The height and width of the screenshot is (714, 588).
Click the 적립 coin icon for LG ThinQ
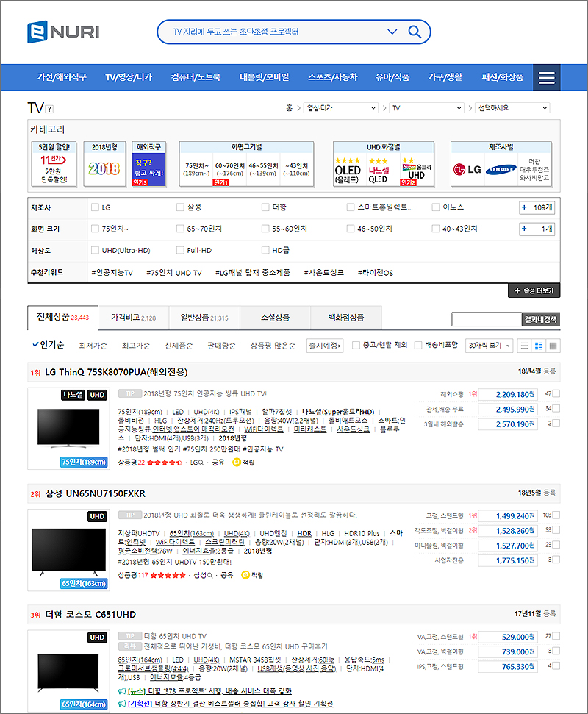(x=236, y=463)
